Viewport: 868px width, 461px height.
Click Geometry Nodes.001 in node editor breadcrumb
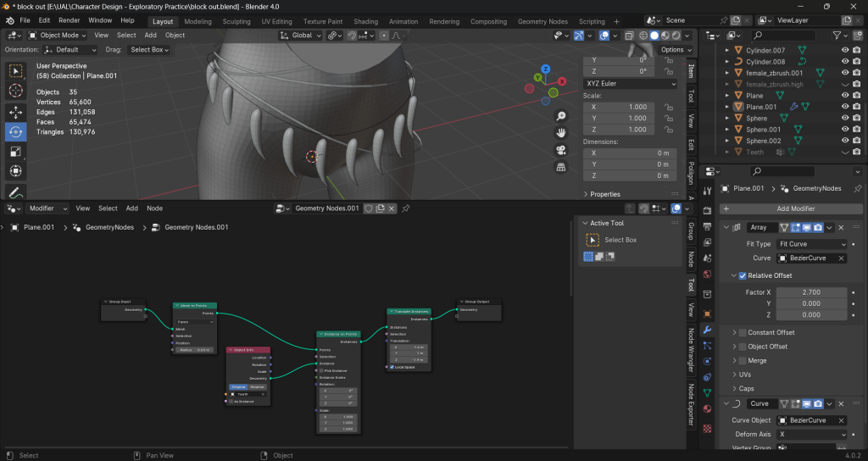[196, 227]
